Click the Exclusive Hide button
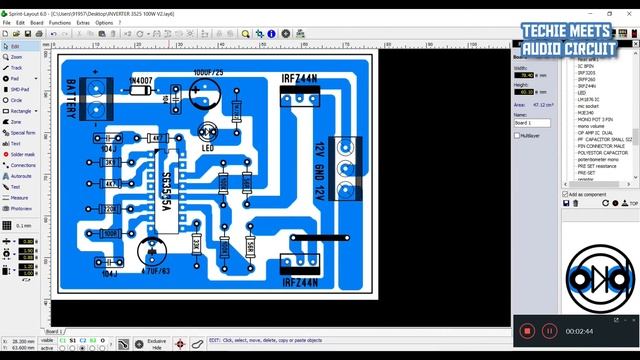Viewport: 640px width, 360px height. point(157,344)
